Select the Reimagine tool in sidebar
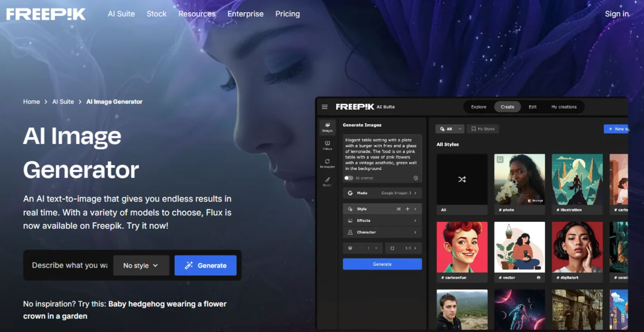Viewport: 644px width, 332px height. tap(328, 163)
